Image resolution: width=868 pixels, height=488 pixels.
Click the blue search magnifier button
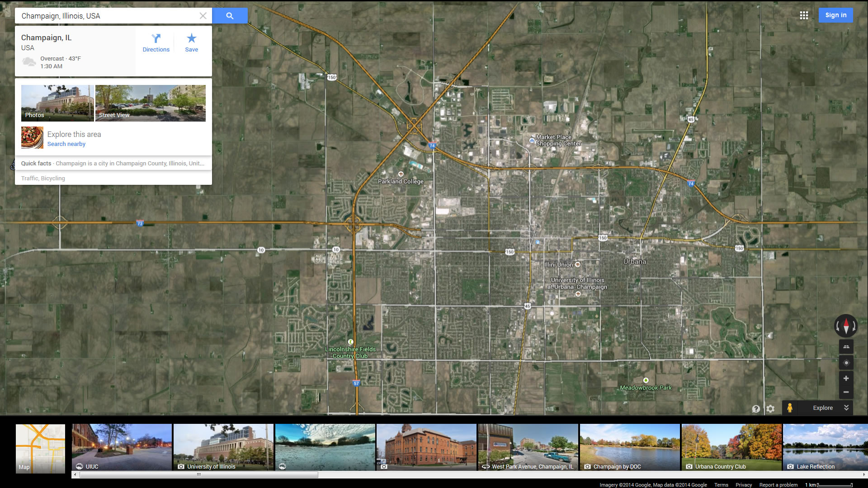(230, 16)
